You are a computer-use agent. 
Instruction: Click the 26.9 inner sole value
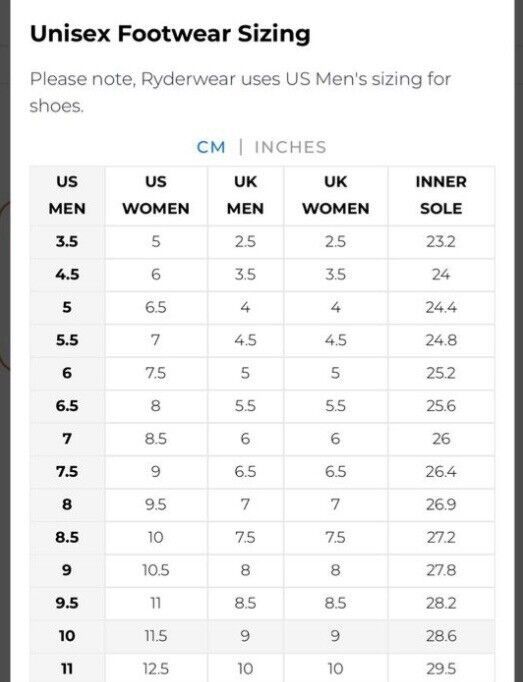pyautogui.click(x=441, y=505)
